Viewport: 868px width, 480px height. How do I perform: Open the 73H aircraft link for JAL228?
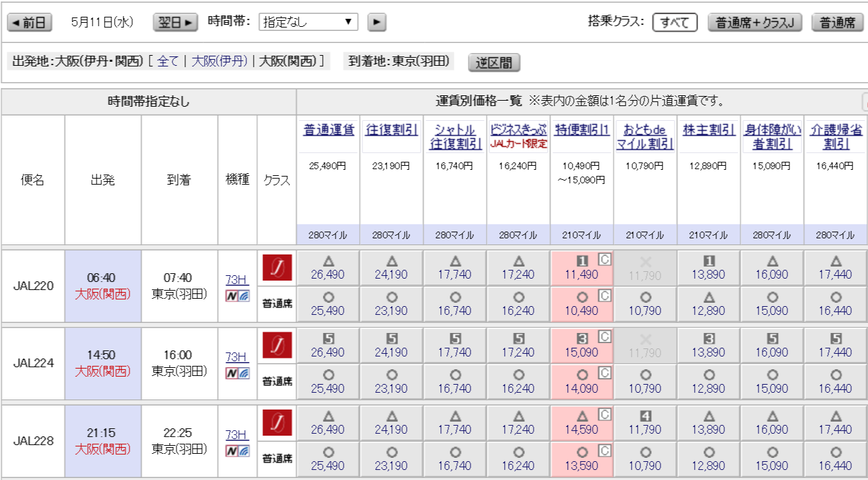[236, 434]
